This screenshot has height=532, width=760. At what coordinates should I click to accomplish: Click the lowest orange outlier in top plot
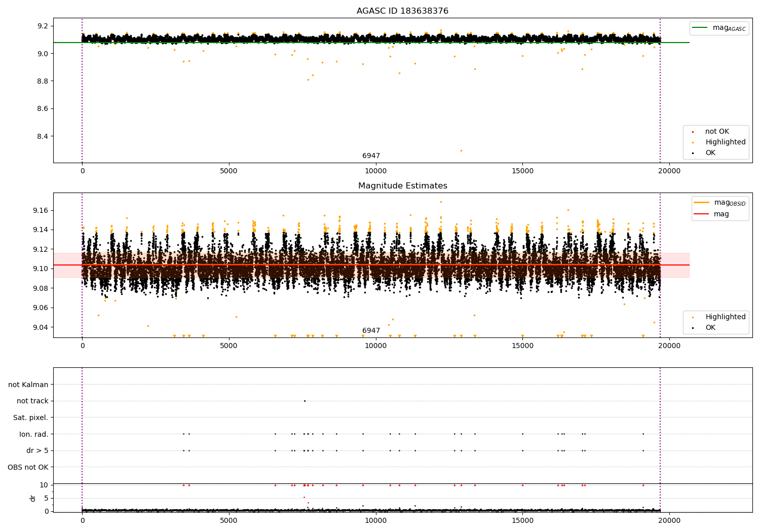tap(461, 150)
